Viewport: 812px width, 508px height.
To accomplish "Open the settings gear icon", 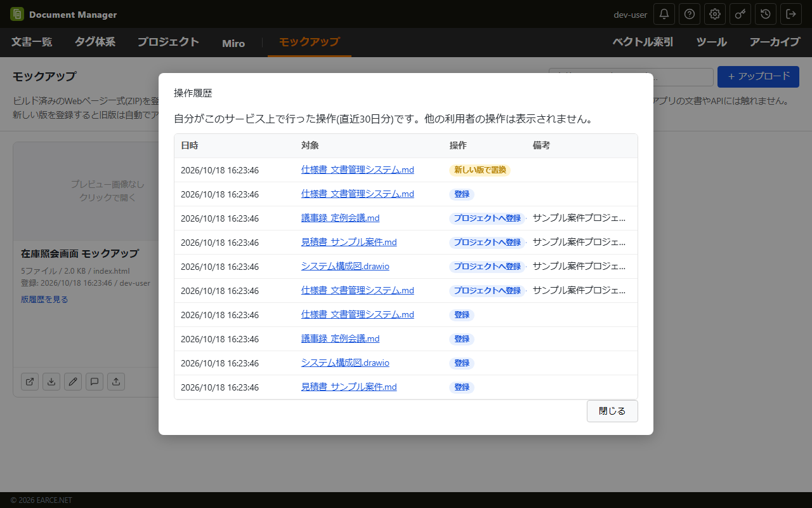I will 715,14.
